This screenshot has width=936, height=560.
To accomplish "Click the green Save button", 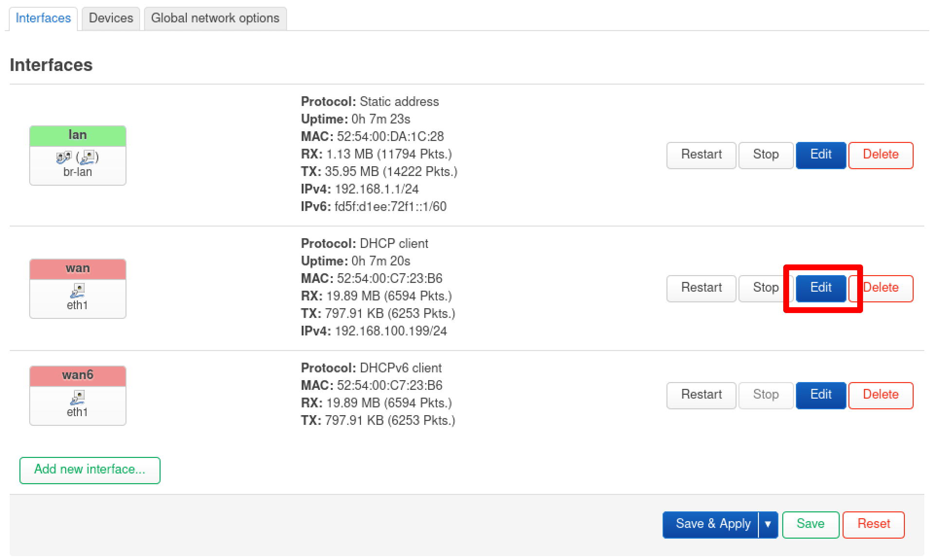I will [x=810, y=525].
